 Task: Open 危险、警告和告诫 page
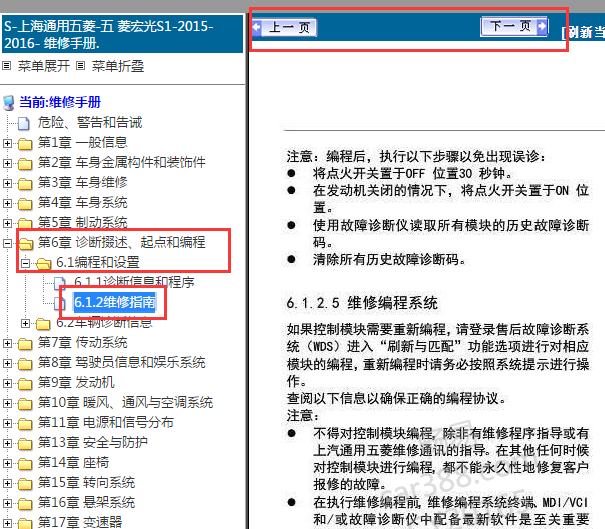[90, 122]
